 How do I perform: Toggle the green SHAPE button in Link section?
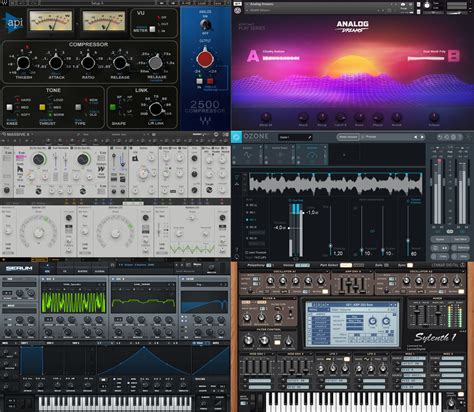[x=113, y=107]
